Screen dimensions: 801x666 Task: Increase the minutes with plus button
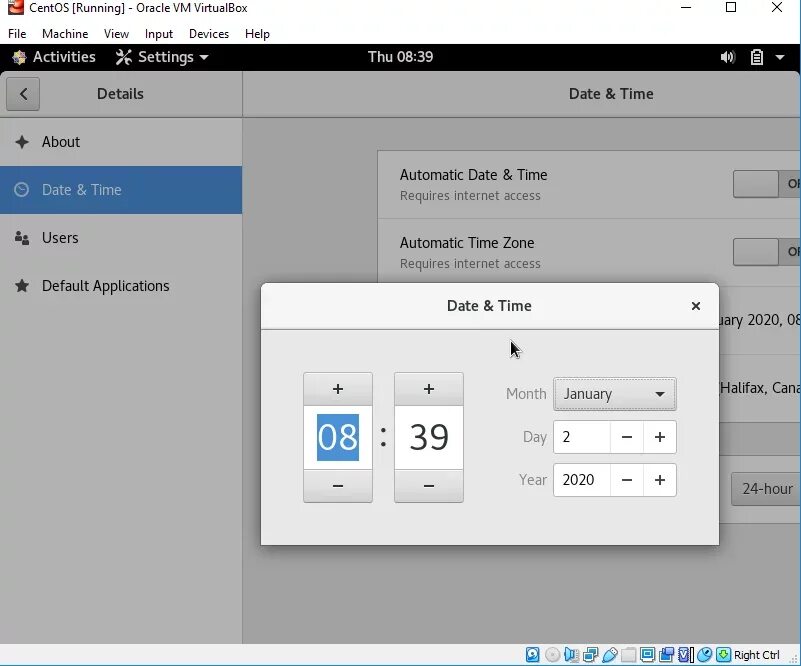pos(429,389)
